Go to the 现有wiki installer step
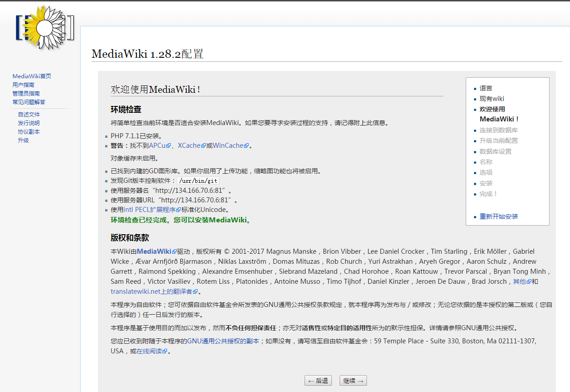 492,99
